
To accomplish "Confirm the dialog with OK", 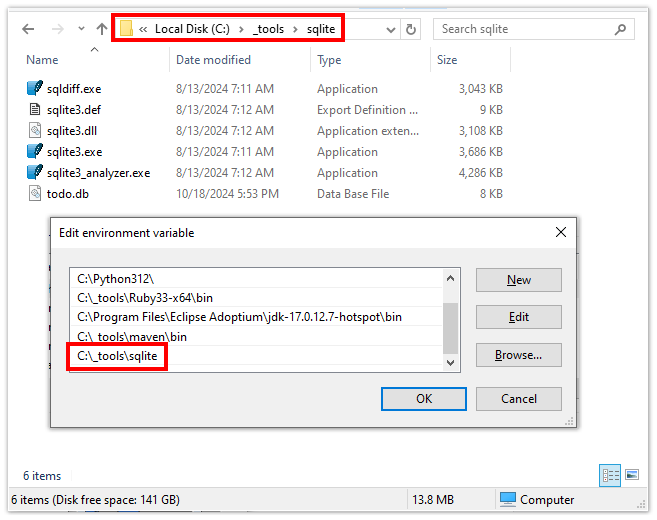I will point(424,398).
